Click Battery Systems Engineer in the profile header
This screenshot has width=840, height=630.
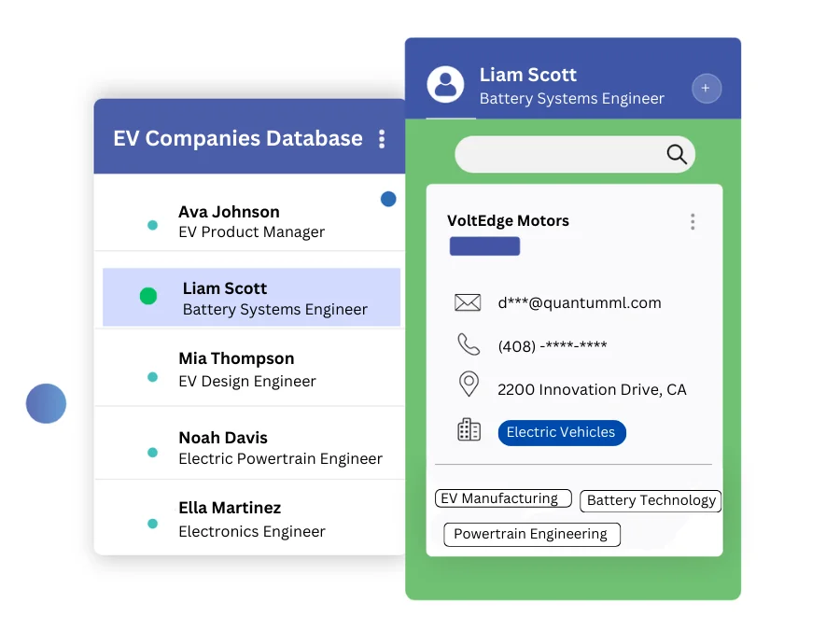[571, 99]
